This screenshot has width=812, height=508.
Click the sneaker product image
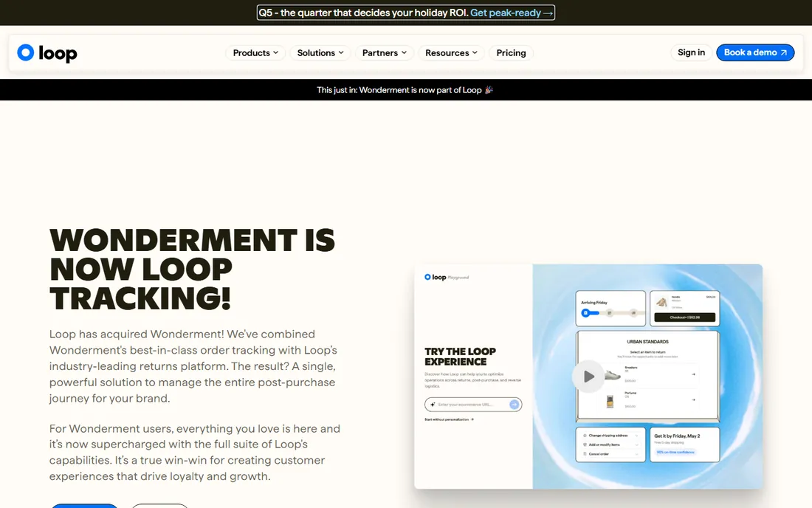pos(612,375)
